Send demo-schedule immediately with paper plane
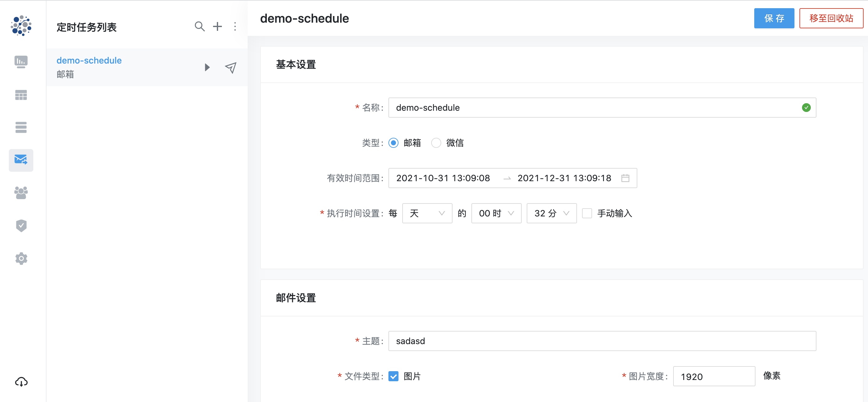The image size is (868, 402). pos(230,67)
